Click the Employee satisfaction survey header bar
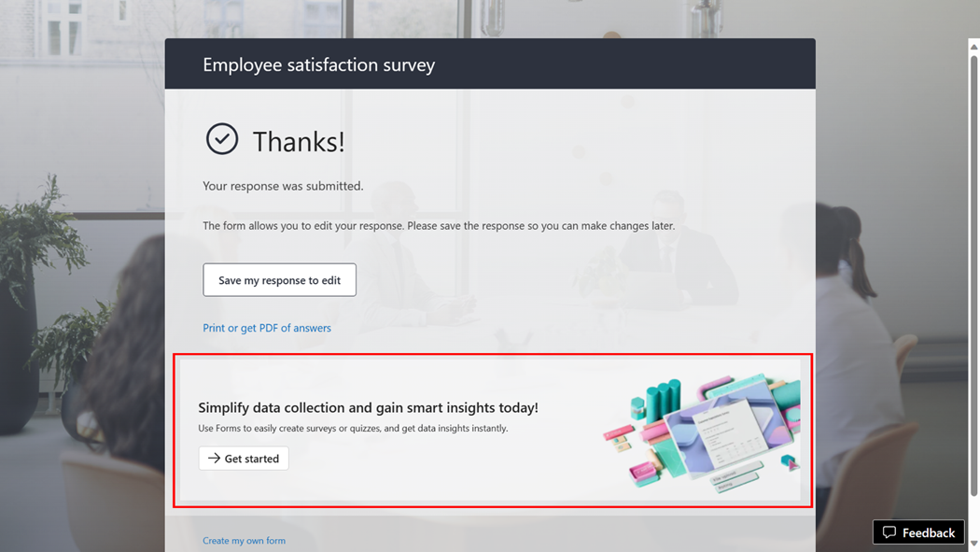Viewport: 980px width, 552px height. click(490, 64)
